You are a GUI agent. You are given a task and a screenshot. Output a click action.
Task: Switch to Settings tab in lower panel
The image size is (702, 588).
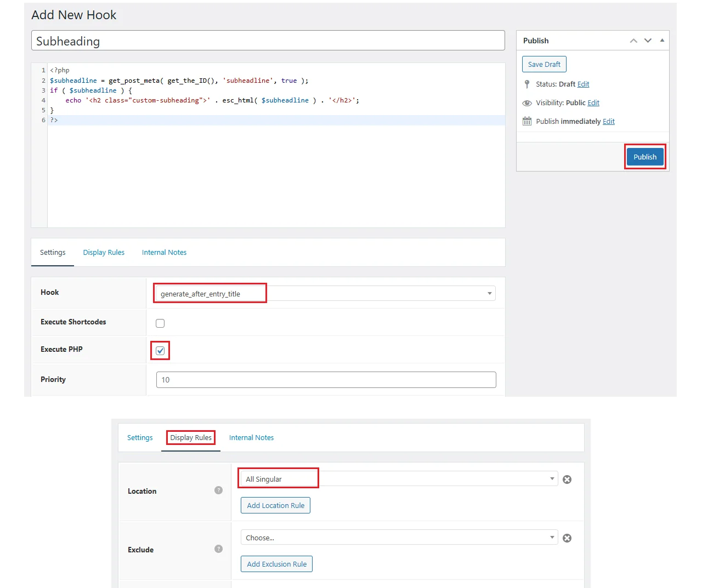pyautogui.click(x=140, y=438)
